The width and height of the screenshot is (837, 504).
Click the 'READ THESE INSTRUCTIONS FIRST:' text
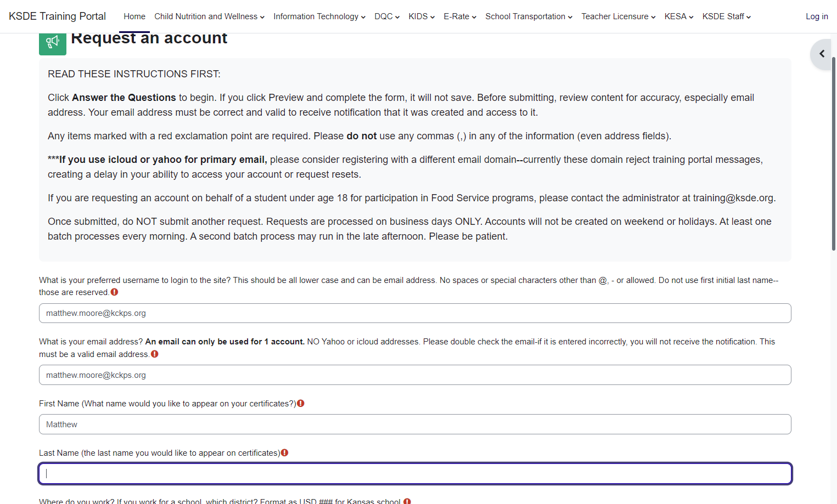134,74
